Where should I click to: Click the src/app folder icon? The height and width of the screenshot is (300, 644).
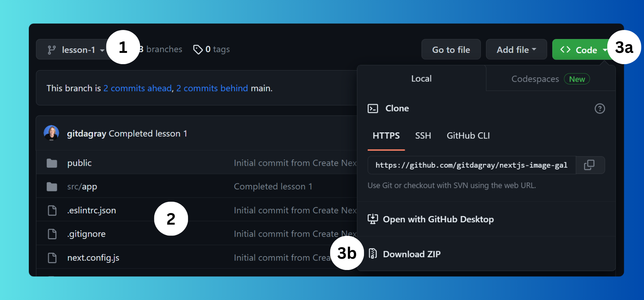tap(52, 187)
